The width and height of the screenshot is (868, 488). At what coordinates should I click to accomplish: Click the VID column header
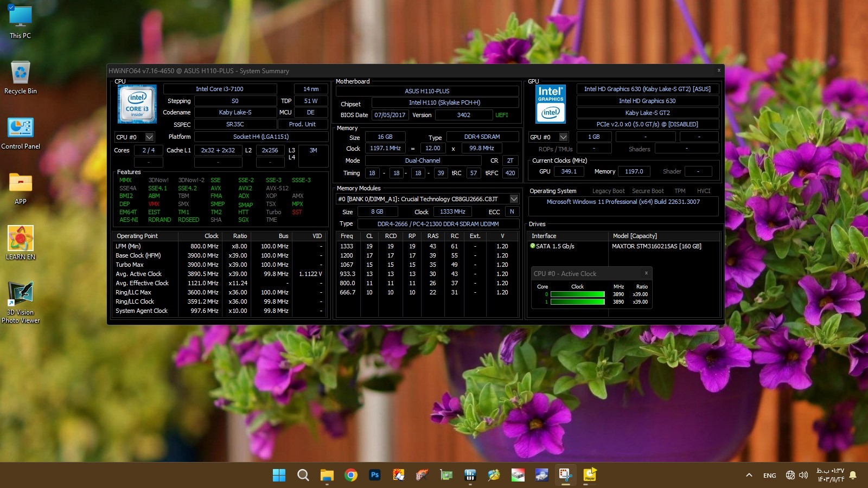[310, 236]
